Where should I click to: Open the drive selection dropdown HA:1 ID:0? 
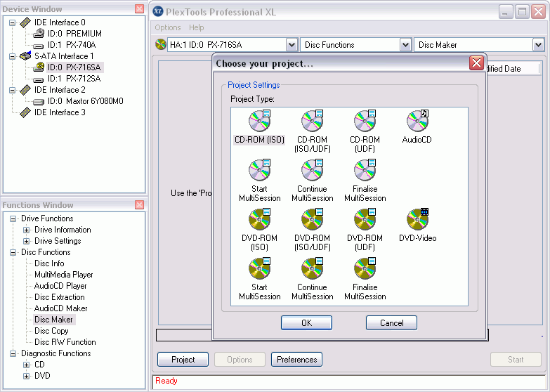[292, 45]
